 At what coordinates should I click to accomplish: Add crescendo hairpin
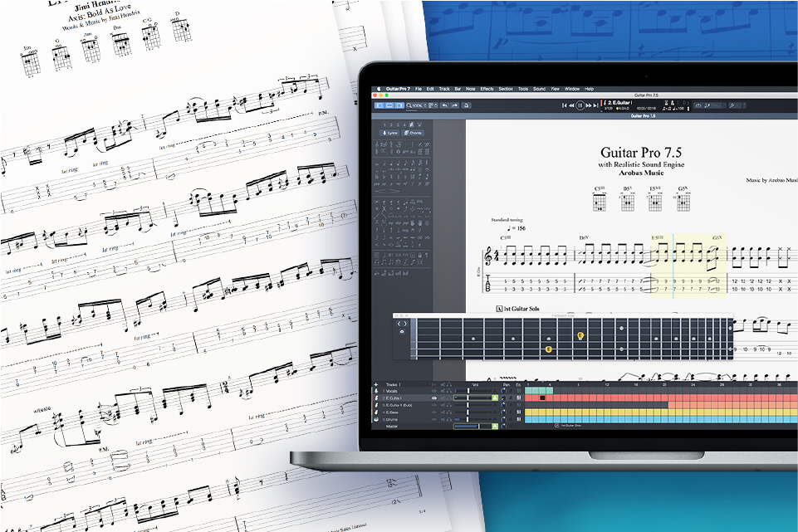point(380,191)
